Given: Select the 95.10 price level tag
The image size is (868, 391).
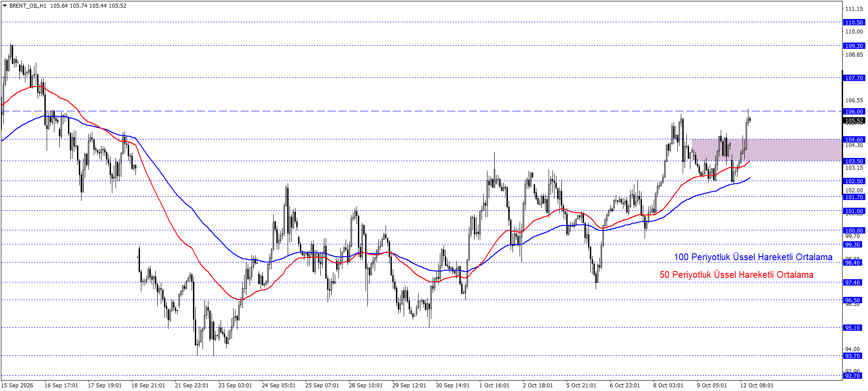Looking at the screenshot, I should (852, 328).
